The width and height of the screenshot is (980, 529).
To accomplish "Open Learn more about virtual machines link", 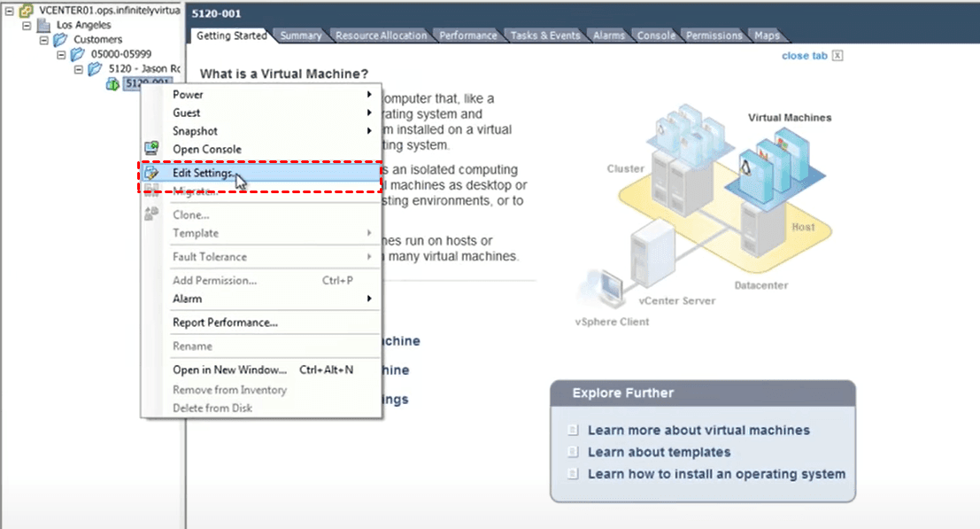I will [698, 431].
